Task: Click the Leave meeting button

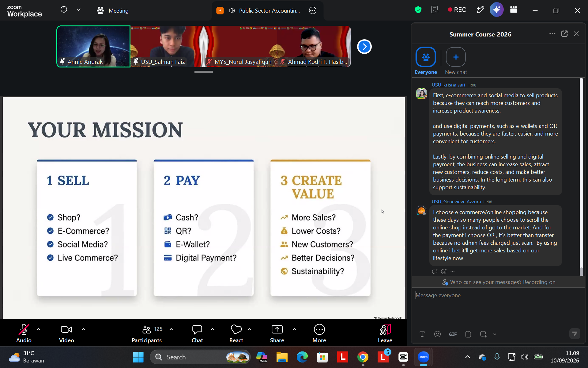Action: click(x=385, y=333)
